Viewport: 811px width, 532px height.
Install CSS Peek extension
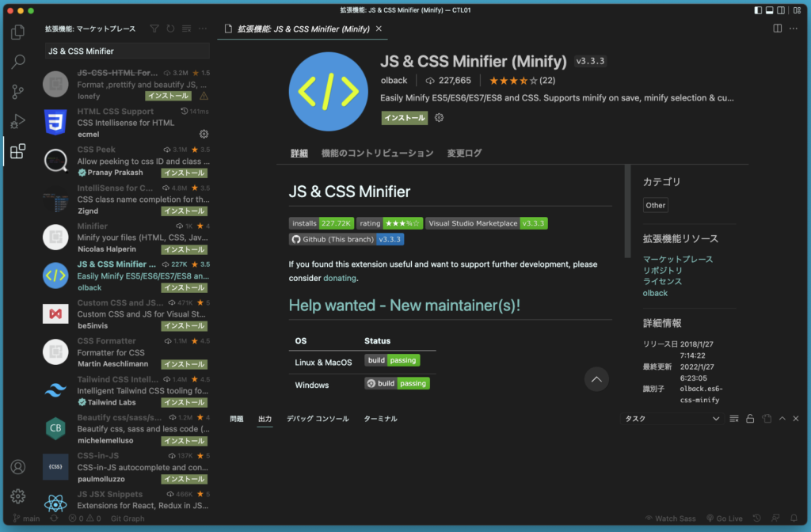pyautogui.click(x=184, y=173)
